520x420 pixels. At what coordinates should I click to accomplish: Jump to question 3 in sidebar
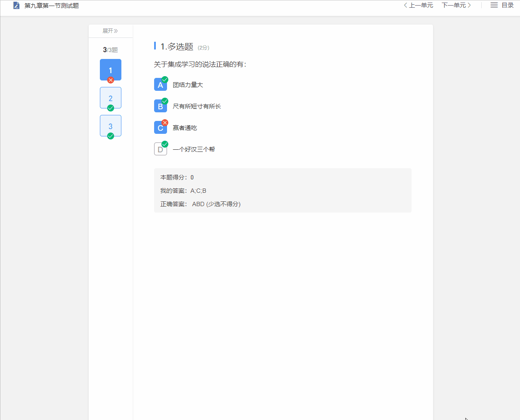pyautogui.click(x=111, y=126)
